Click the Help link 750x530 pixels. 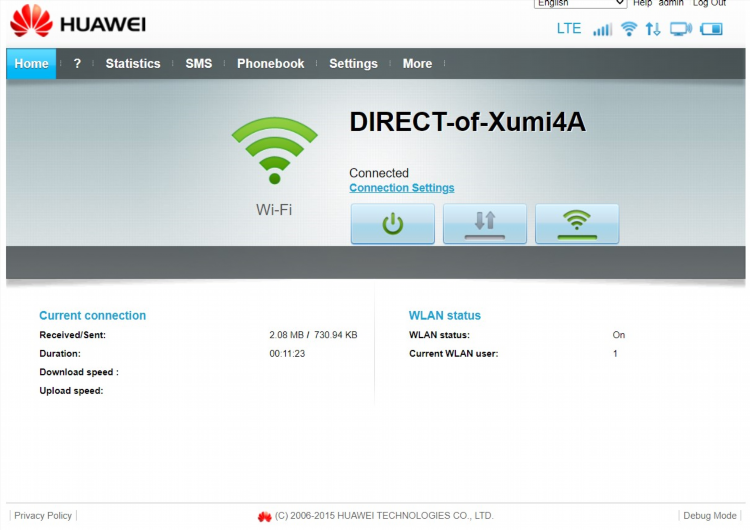(642, 3)
